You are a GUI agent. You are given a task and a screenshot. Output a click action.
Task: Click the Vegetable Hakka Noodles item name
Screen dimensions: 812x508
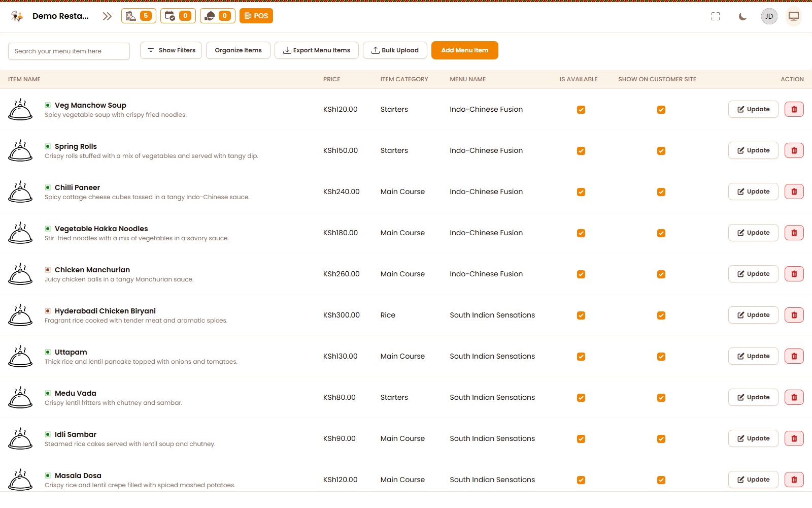coord(101,229)
